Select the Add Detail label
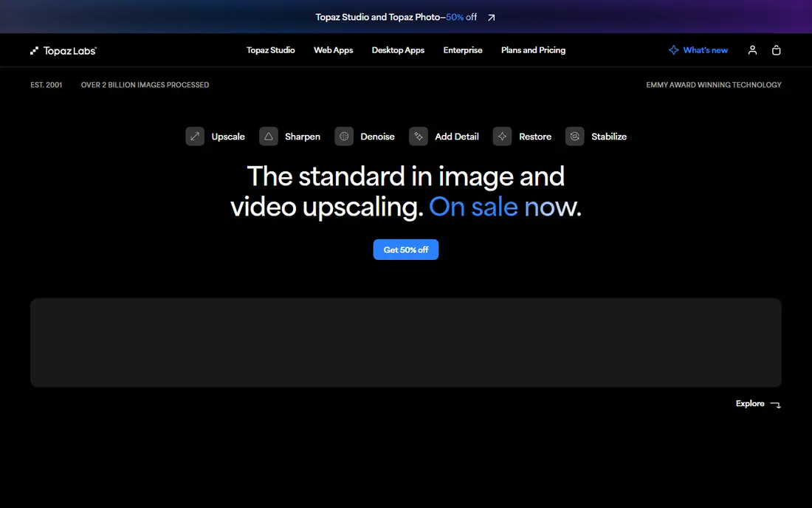This screenshot has width=812, height=508. point(457,137)
